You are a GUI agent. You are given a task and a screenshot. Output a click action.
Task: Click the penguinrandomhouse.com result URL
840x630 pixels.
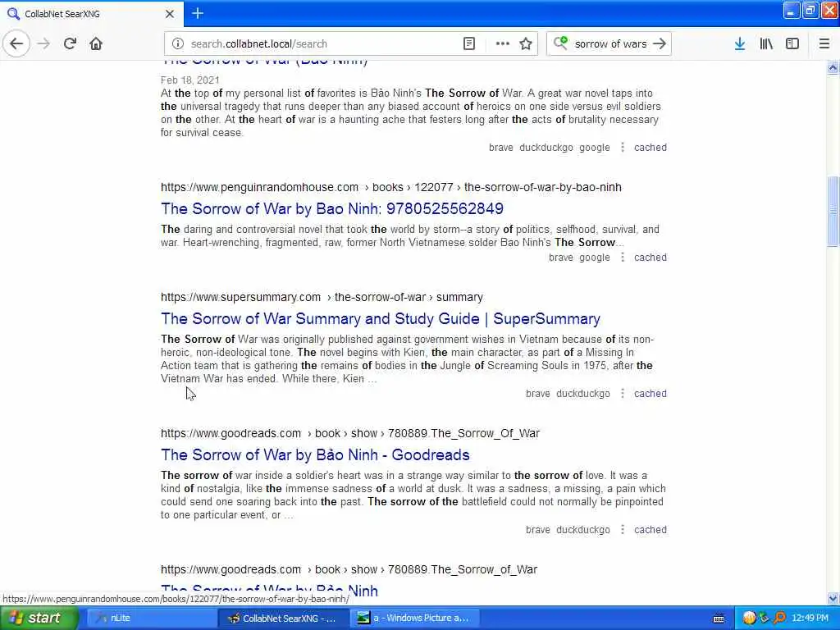click(x=391, y=188)
